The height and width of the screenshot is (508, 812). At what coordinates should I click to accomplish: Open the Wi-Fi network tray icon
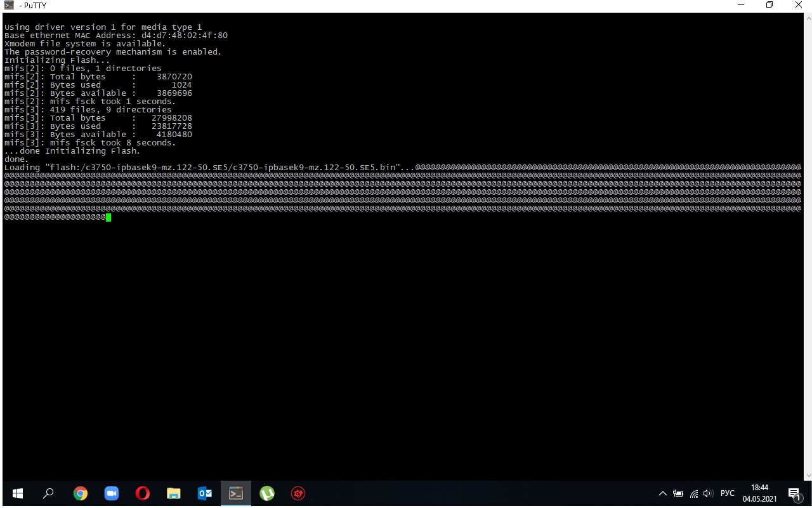pyautogui.click(x=694, y=493)
